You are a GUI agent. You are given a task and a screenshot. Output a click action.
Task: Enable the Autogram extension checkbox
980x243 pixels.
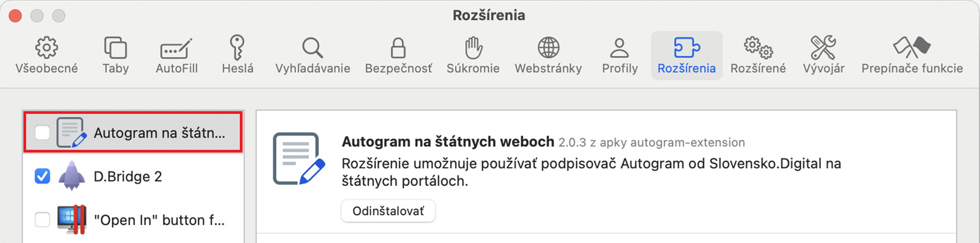(42, 132)
